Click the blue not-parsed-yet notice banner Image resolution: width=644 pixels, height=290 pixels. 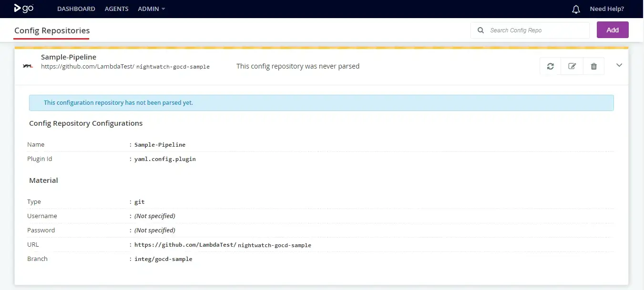pos(322,102)
